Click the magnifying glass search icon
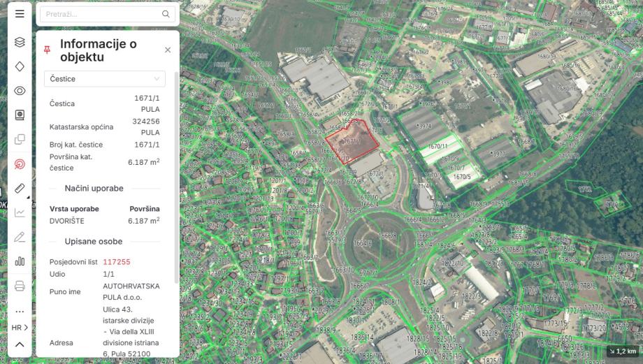 coord(166,14)
